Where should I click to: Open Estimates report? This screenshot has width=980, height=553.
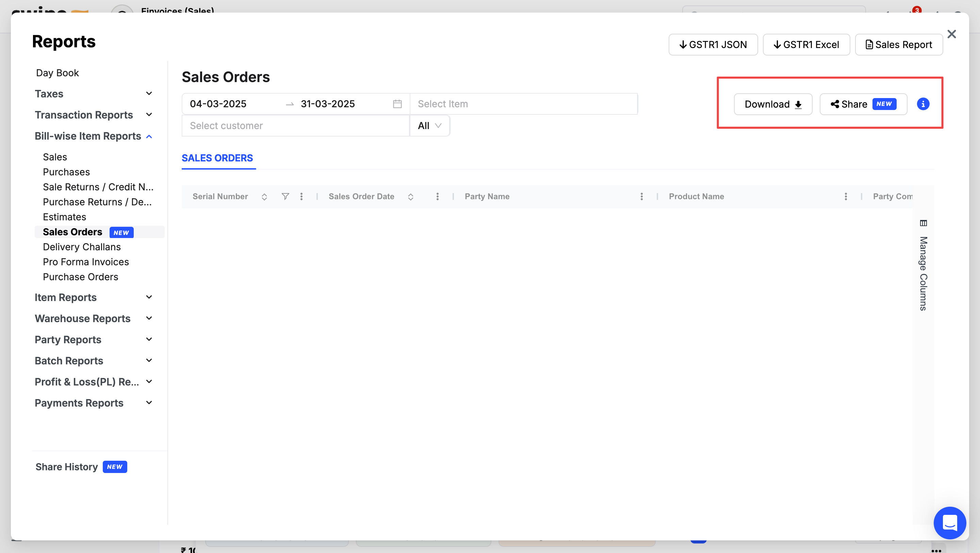tap(65, 217)
